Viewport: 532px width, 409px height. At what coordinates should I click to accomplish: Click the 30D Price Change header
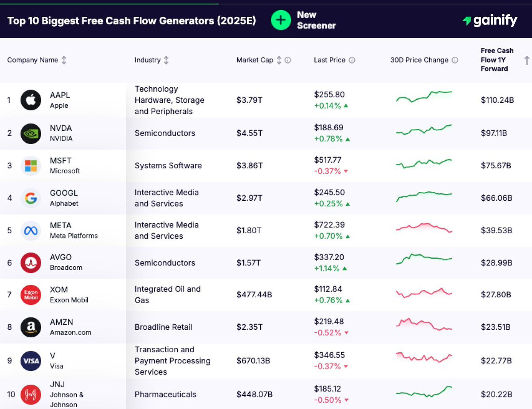click(419, 60)
